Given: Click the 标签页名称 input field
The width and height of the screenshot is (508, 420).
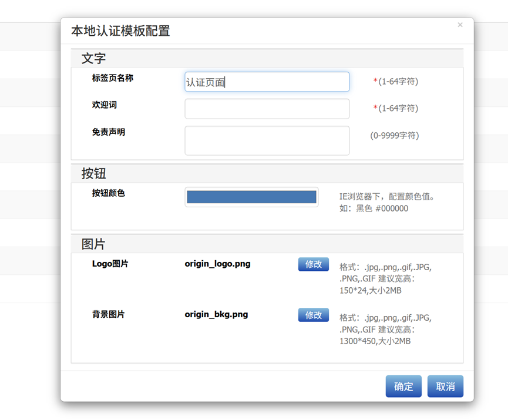Looking at the screenshot, I should coord(267,82).
